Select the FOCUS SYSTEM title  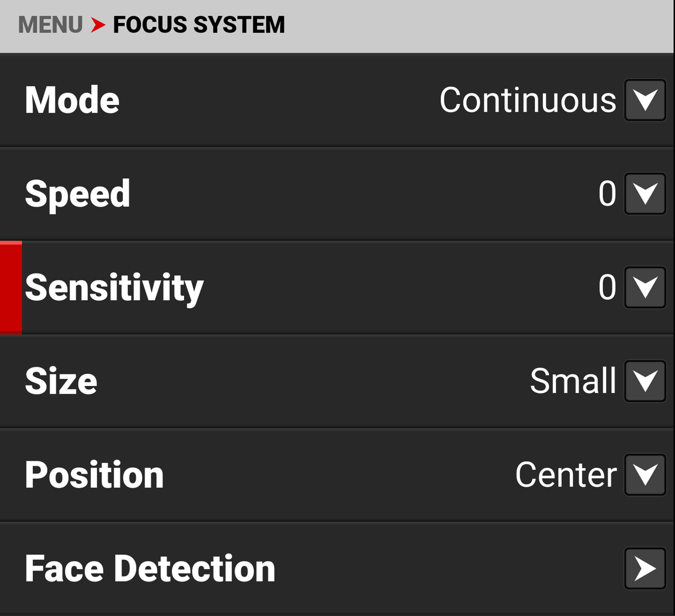pos(198,25)
